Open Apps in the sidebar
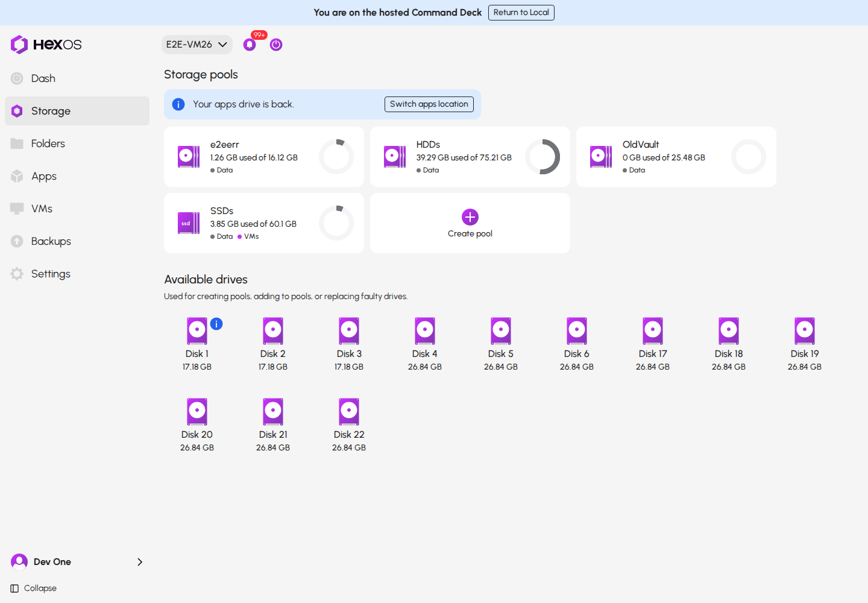The width and height of the screenshot is (868, 603). (77, 176)
